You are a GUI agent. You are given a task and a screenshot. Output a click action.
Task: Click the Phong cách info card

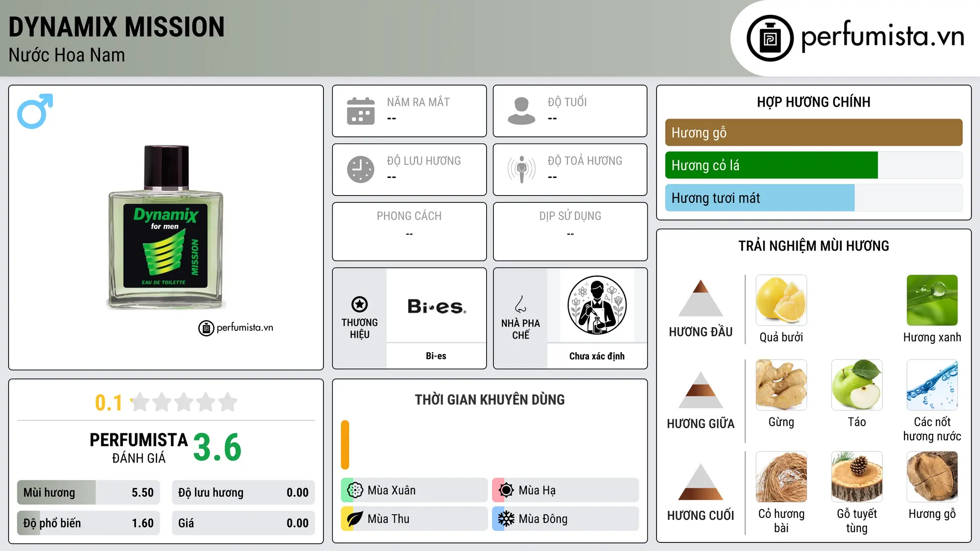click(x=409, y=231)
